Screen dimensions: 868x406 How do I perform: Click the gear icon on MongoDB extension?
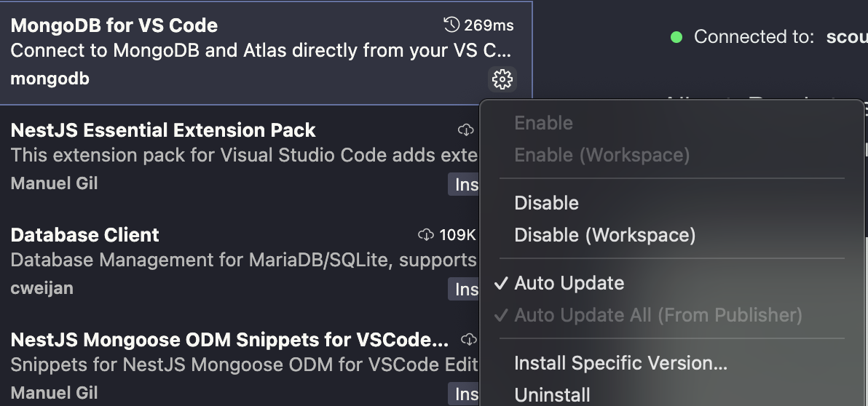click(x=502, y=79)
